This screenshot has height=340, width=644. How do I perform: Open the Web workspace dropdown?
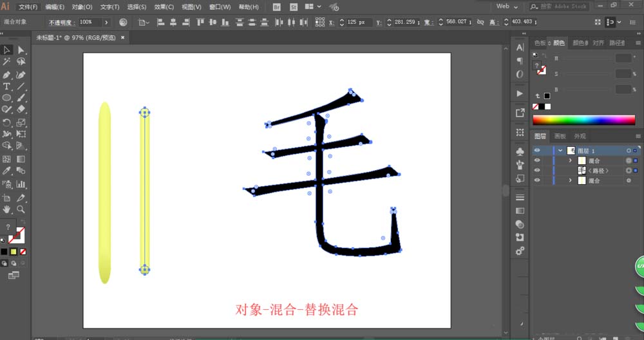(507, 6)
